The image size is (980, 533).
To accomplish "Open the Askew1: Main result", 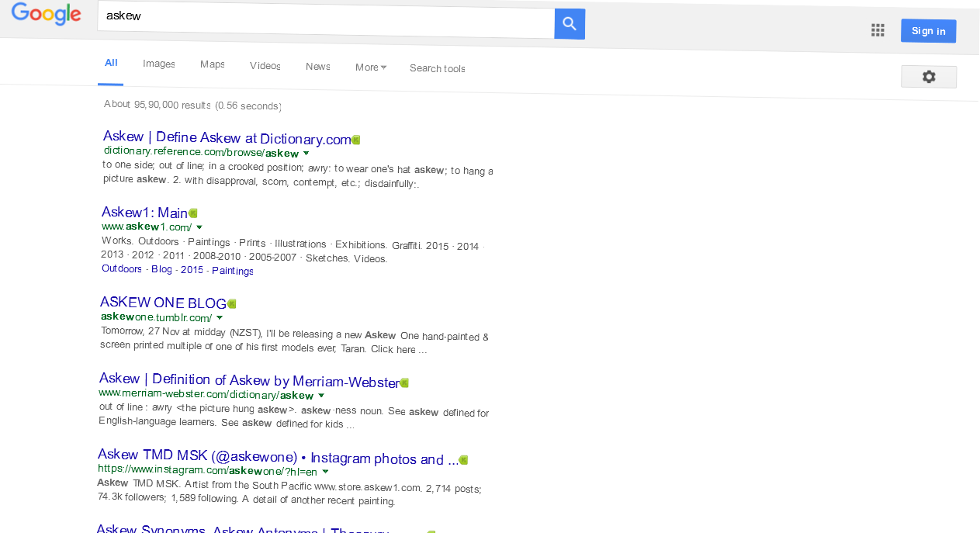I will point(145,213).
